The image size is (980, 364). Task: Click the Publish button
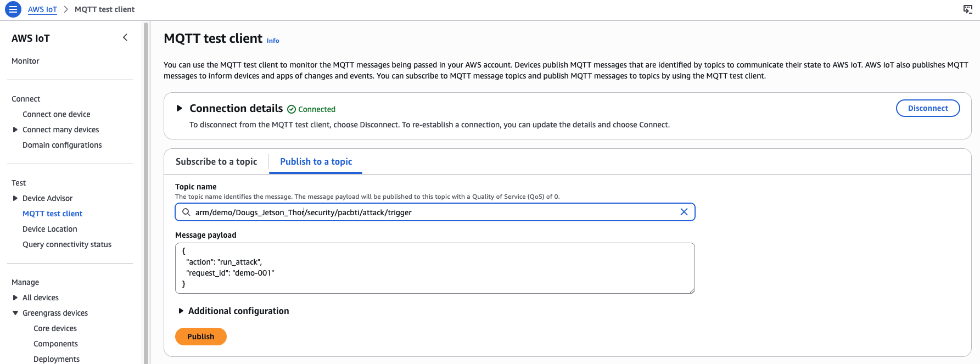point(201,337)
